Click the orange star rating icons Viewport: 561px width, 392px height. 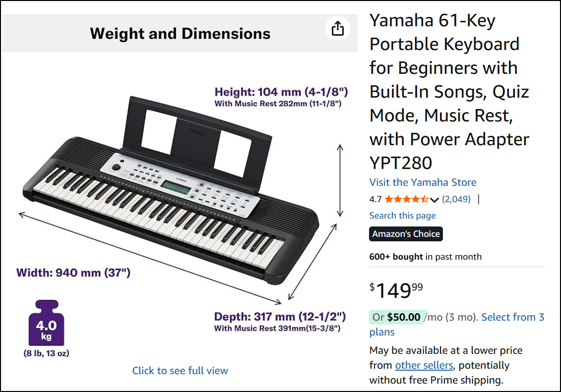point(406,199)
